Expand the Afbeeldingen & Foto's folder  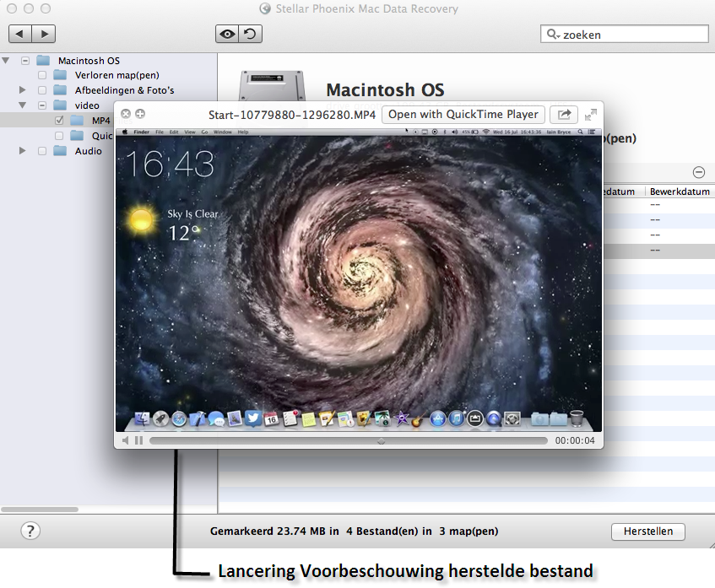(22, 89)
